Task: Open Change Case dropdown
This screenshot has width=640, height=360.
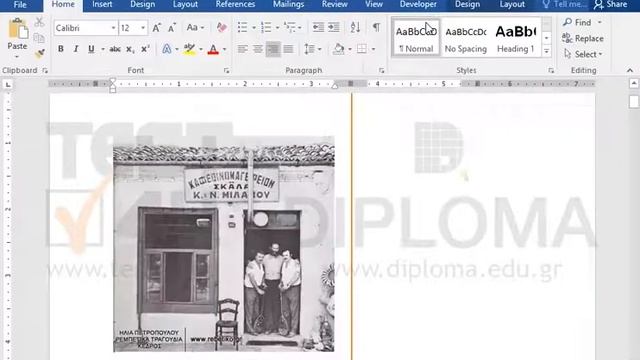Action: pyautogui.click(x=195, y=28)
